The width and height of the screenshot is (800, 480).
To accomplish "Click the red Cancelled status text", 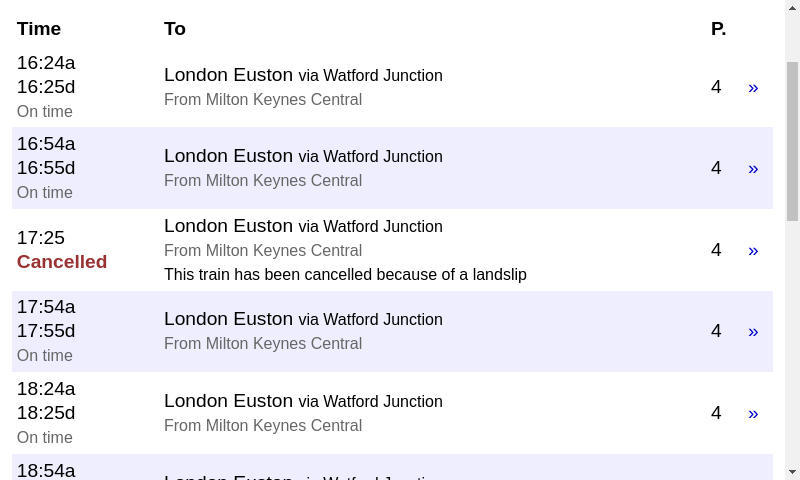I will (62, 262).
